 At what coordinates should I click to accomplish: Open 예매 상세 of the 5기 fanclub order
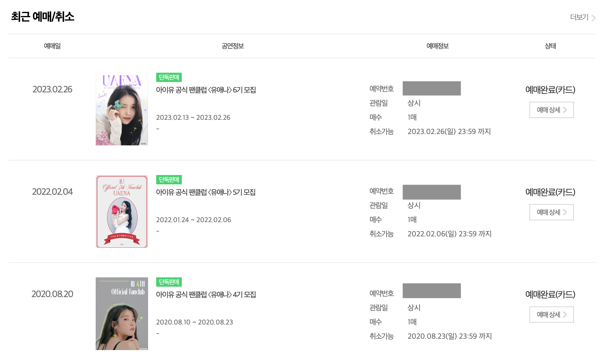(x=551, y=212)
